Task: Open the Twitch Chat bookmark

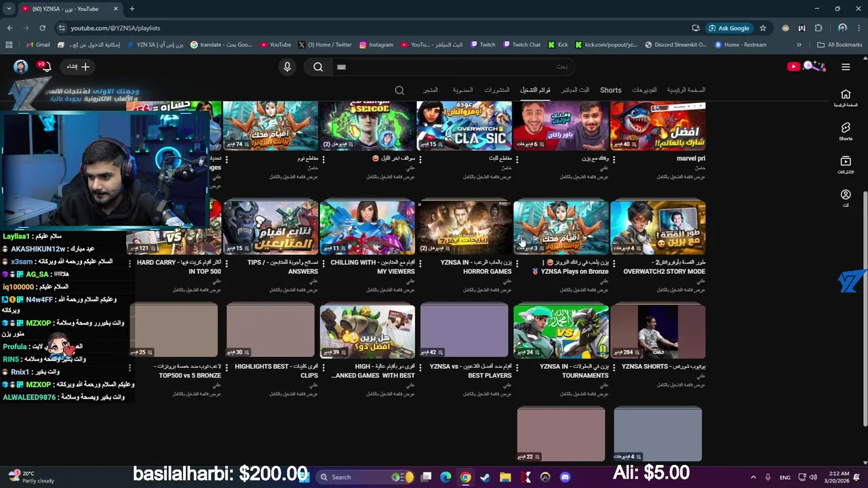Action: 521,45
